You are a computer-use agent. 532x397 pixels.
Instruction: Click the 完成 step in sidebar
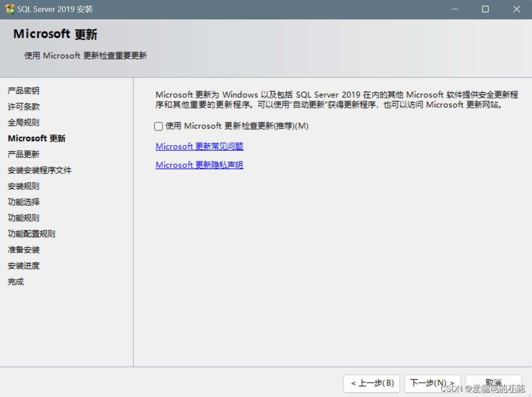coord(15,282)
